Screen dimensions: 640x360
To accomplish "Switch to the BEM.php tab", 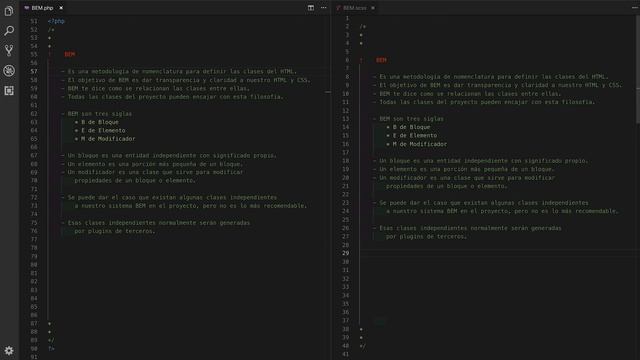I will coord(42,8).
